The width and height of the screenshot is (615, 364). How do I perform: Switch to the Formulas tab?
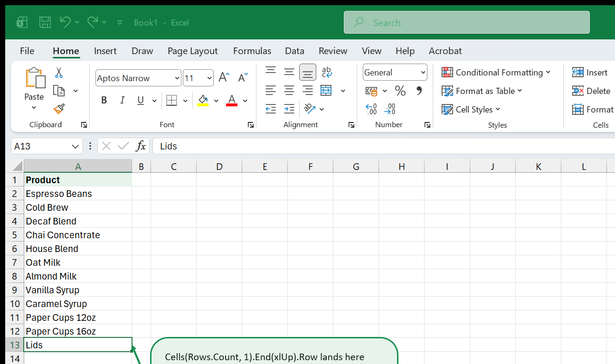[x=252, y=51]
